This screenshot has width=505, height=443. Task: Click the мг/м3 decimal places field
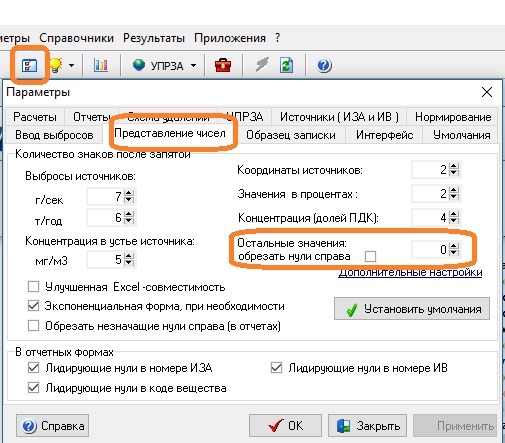pyautogui.click(x=105, y=259)
